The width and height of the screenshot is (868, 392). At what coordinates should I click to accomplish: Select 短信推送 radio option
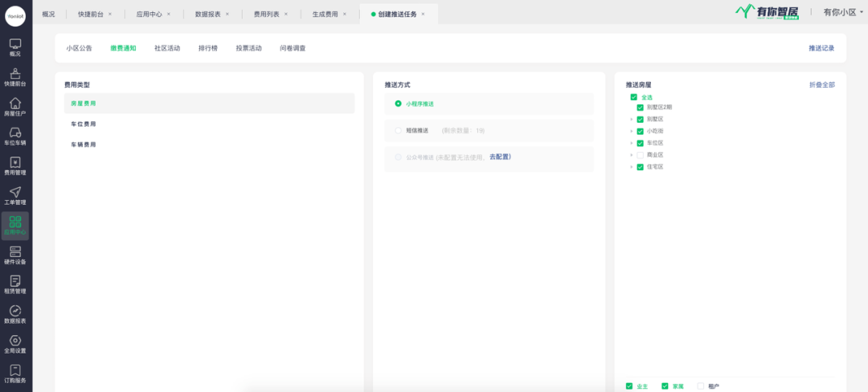point(398,130)
